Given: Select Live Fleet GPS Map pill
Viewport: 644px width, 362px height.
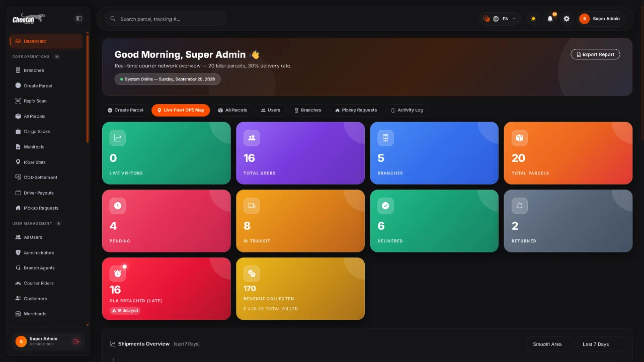Looking at the screenshot, I should pos(181,110).
